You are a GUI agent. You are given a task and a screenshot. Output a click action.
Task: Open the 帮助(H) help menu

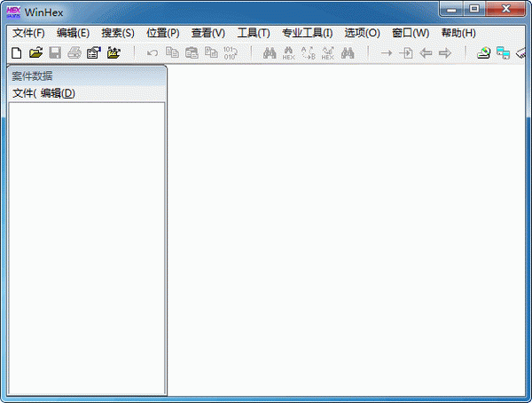[x=458, y=33]
